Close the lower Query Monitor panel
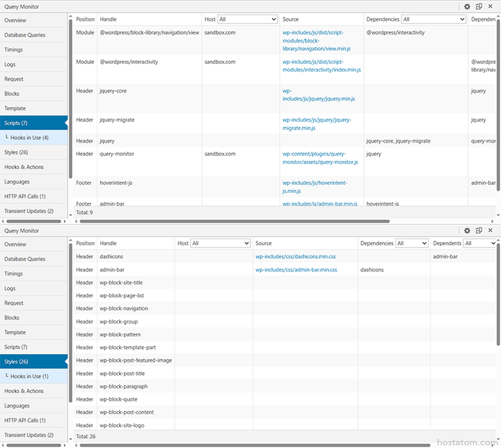501x448 pixels. tap(491, 230)
